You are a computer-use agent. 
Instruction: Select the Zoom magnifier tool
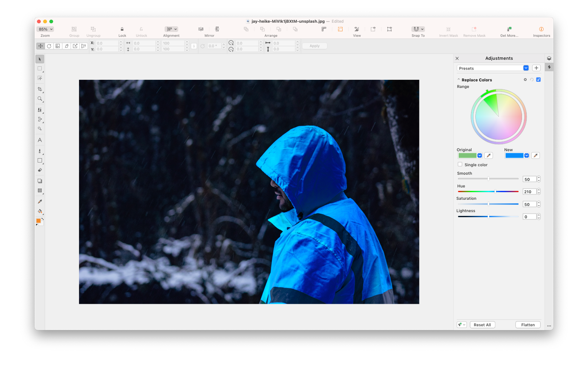(x=40, y=99)
